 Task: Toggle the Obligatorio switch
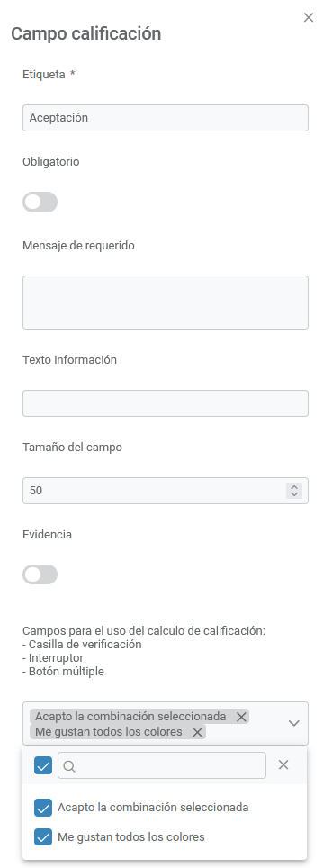pyautogui.click(x=40, y=202)
